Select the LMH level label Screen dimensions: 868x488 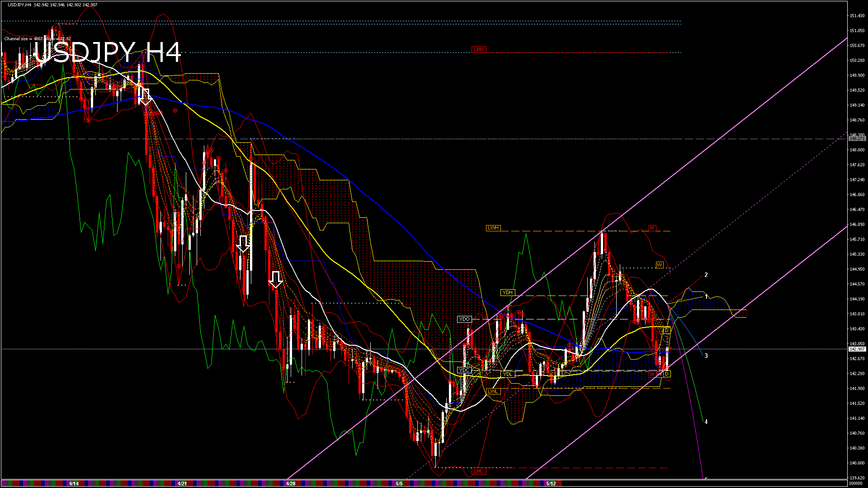[478, 50]
